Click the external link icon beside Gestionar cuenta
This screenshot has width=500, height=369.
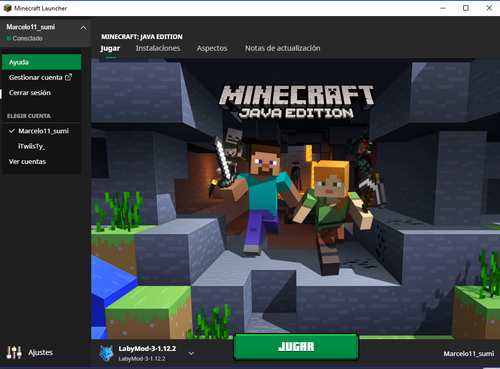(68, 77)
